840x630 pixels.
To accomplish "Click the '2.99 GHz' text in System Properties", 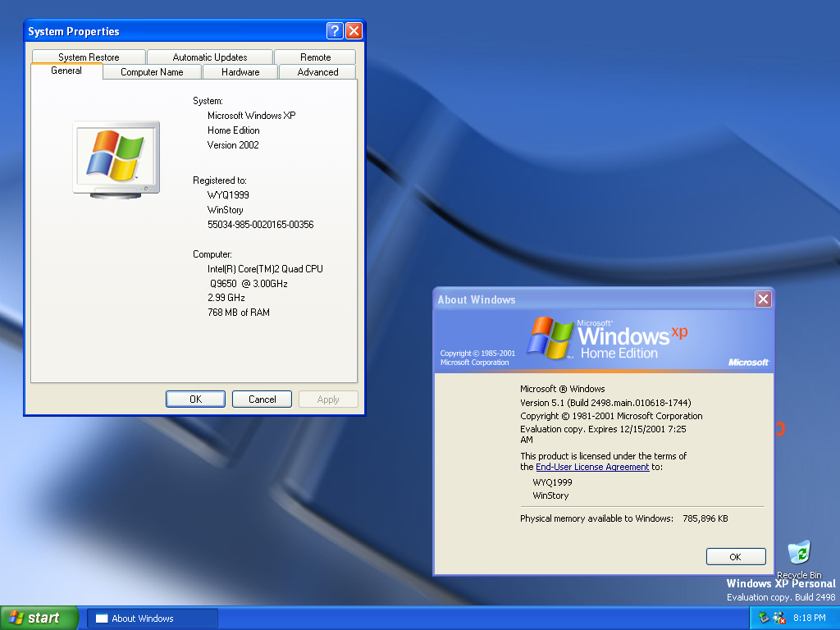I will [226, 298].
